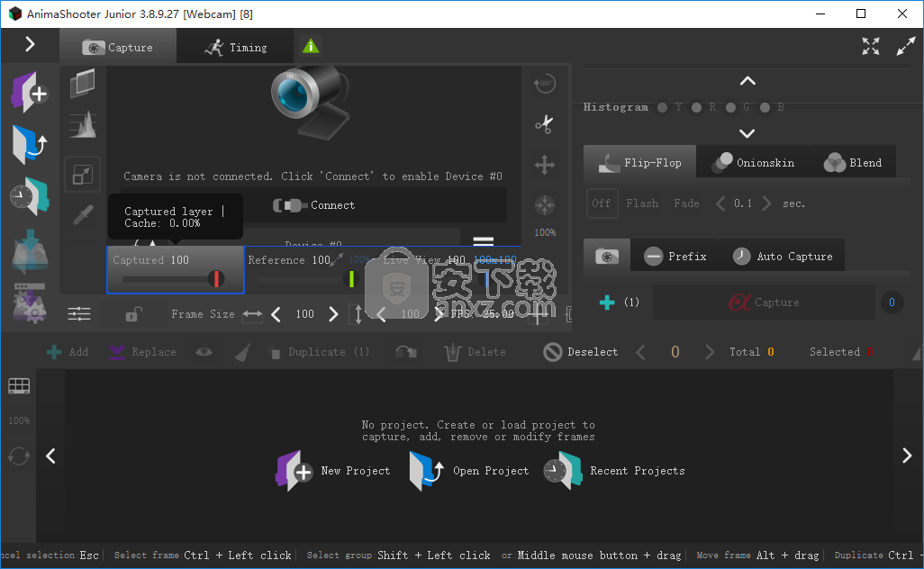Expand panel with down chevron under Histogram

tap(747, 134)
